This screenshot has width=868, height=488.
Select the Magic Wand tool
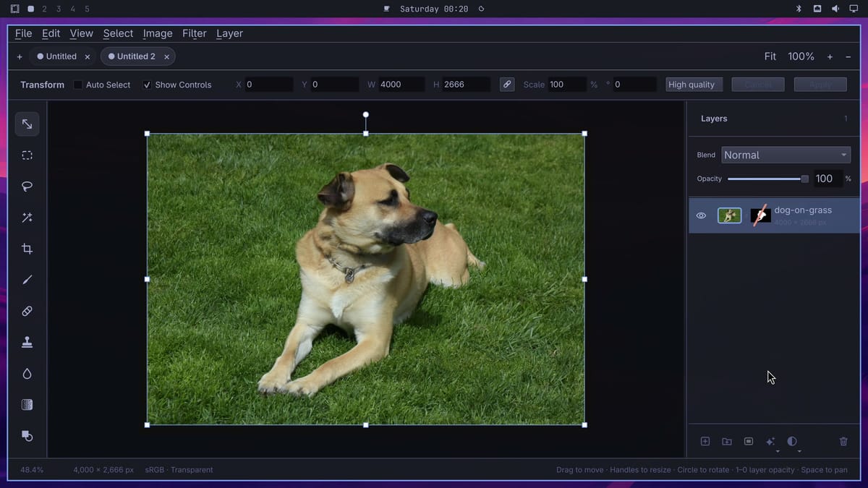(27, 218)
